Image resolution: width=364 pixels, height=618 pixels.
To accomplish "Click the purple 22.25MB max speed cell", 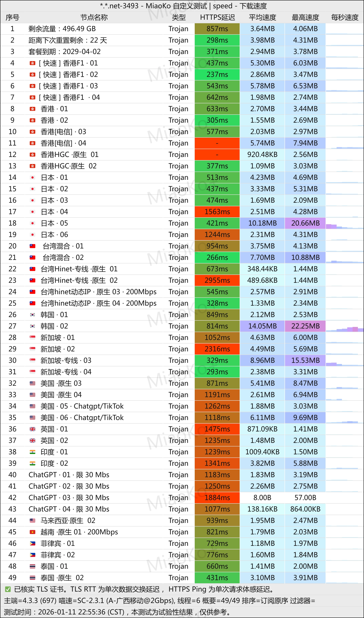I will (305, 326).
